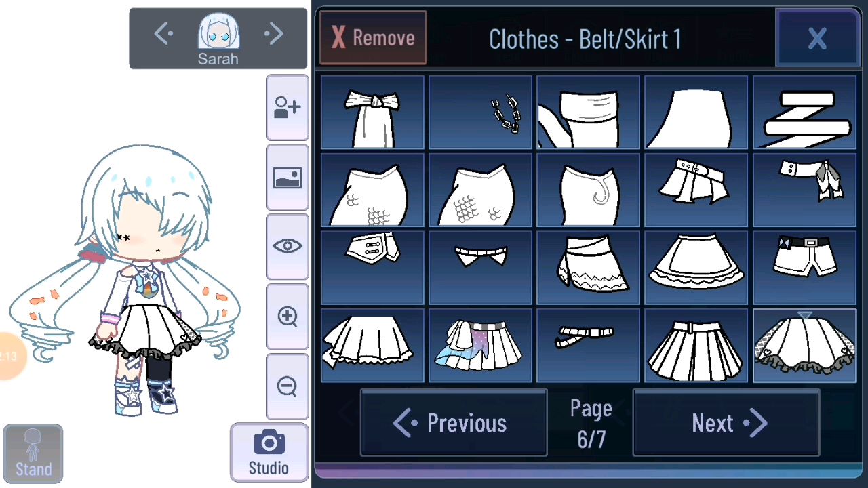Image resolution: width=868 pixels, height=488 pixels.
Task: Switch to the next character using the right arrow
Action: click(x=274, y=33)
